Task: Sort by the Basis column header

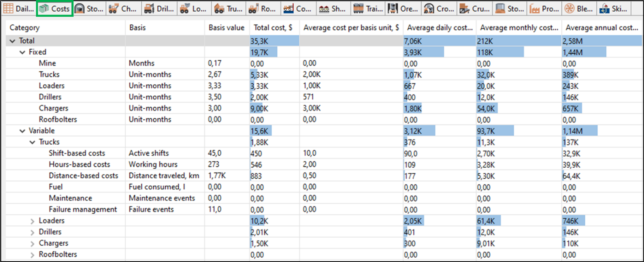Action: pos(165,28)
